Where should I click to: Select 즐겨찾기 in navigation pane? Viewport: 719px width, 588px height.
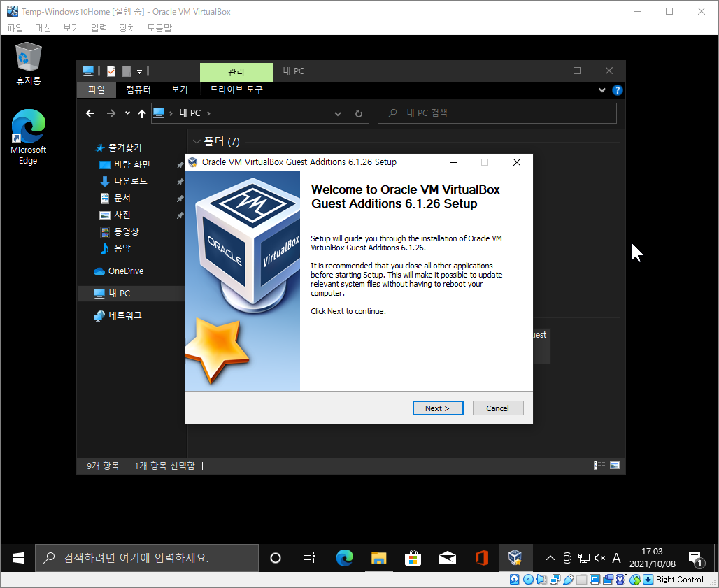[x=119, y=148]
